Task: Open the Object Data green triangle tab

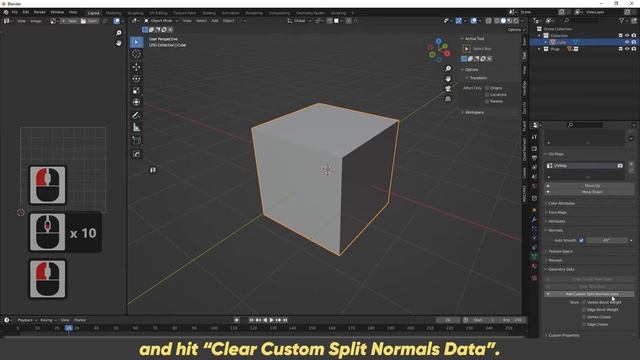Action: tap(534, 256)
